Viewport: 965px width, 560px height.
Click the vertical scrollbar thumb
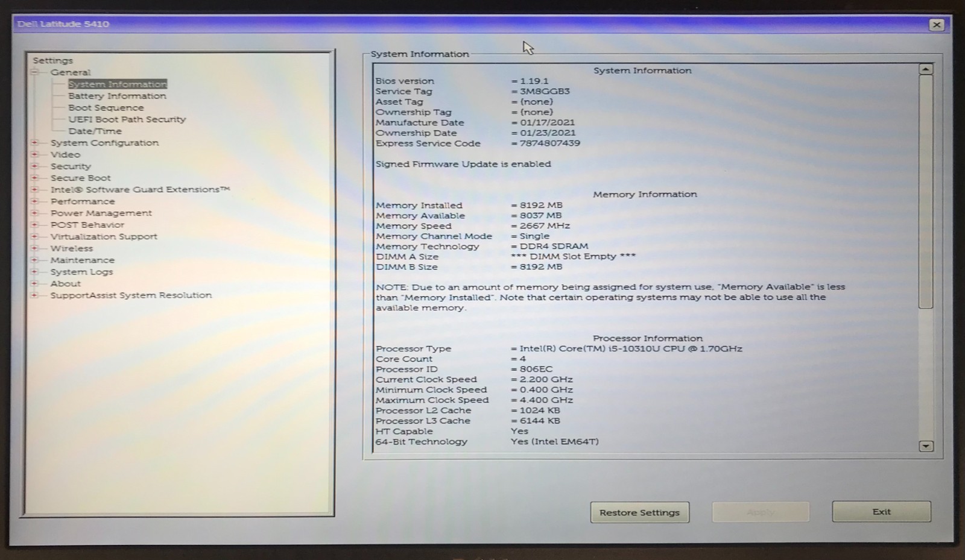coord(926,191)
